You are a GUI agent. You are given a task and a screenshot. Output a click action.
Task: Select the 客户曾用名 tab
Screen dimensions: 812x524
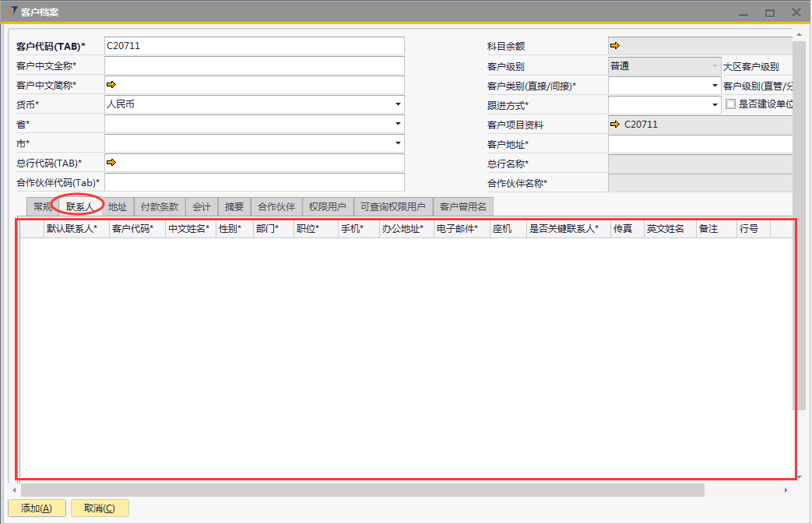pos(462,207)
